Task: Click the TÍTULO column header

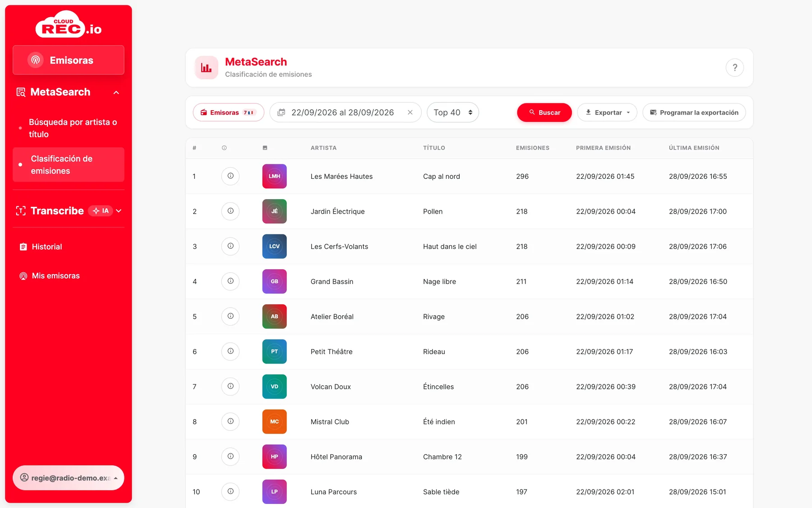Action: (434, 148)
